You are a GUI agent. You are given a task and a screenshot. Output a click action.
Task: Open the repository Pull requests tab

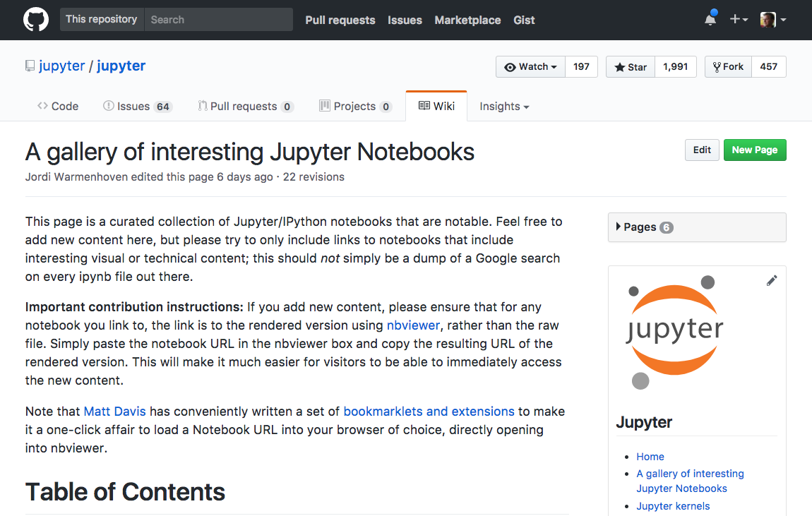[246, 106]
